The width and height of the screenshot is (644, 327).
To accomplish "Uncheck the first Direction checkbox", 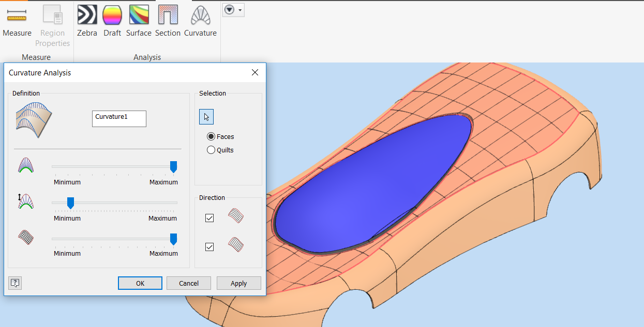I will [209, 217].
